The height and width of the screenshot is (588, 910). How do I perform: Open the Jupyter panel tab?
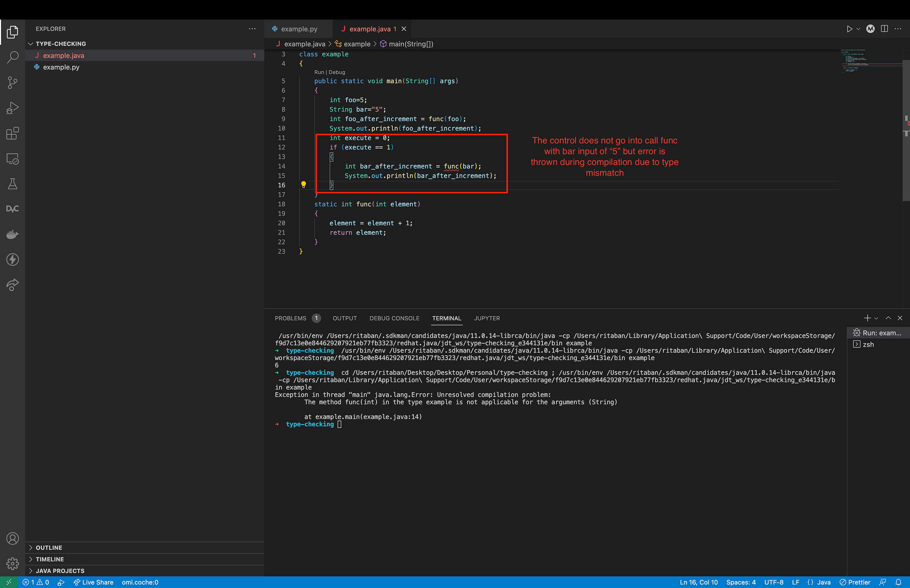(x=487, y=318)
